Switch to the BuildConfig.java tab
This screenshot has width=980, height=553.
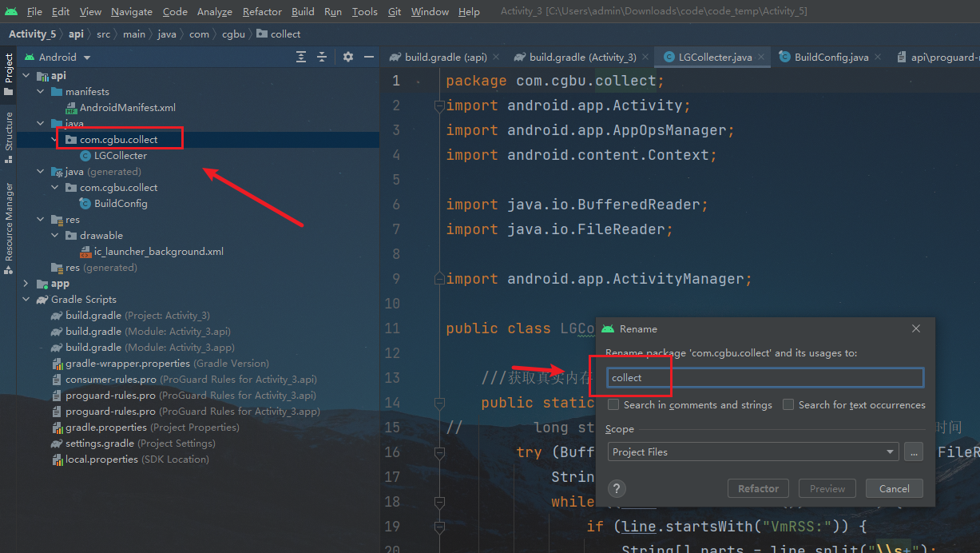(x=831, y=58)
